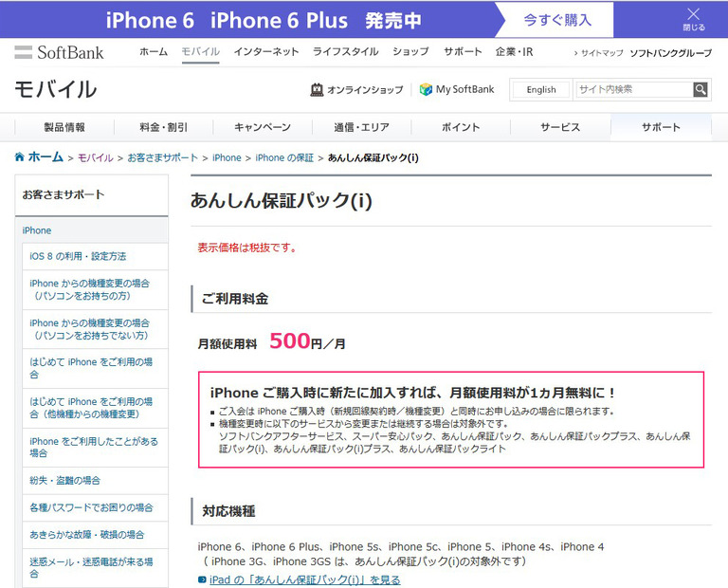Open あきらかな故障・破損の場合 sidebar link
Viewport: 728px width, 588px height.
[95, 535]
